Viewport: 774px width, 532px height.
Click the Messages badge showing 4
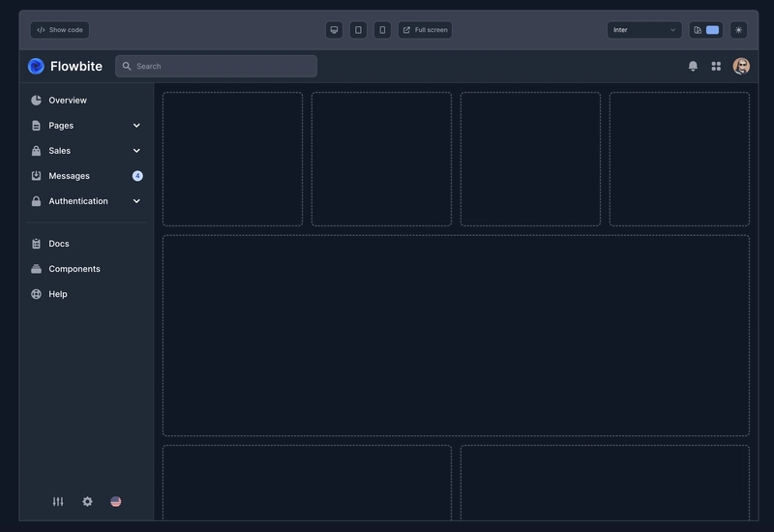(137, 176)
